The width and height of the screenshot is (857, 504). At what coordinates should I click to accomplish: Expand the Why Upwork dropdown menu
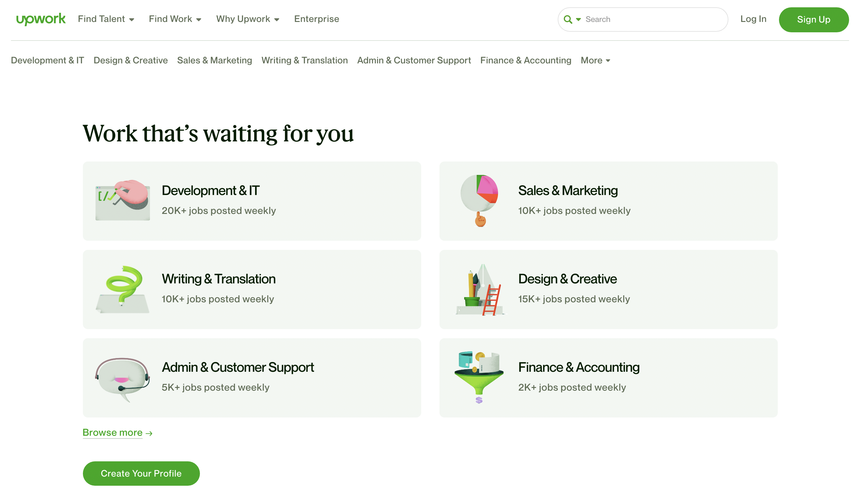pyautogui.click(x=248, y=19)
